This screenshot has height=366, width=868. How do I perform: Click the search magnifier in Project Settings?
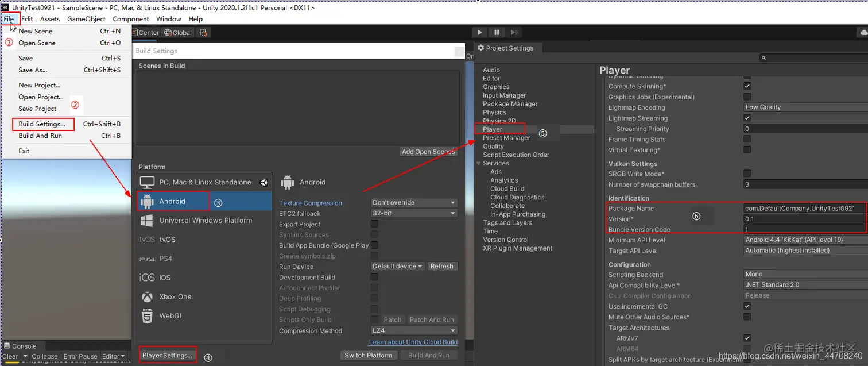click(x=764, y=58)
